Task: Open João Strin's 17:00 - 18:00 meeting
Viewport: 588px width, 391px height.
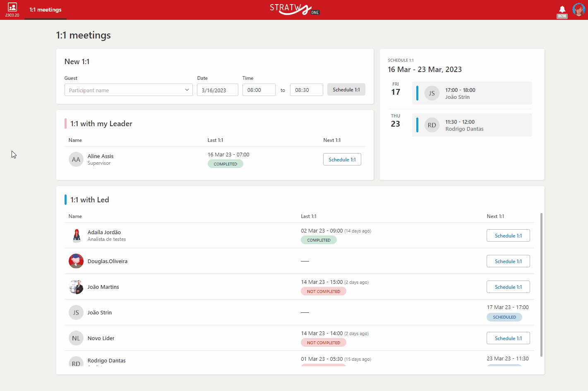Action: point(472,93)
